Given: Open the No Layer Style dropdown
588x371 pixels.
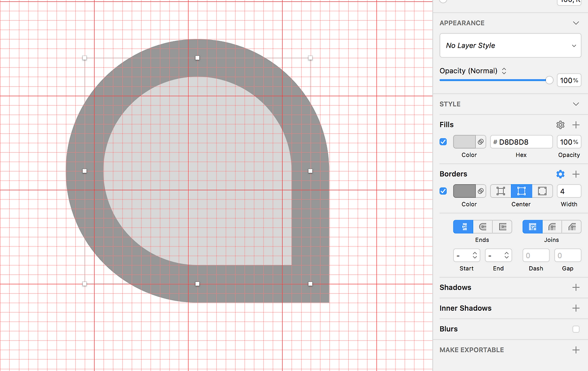Looking at the screenshot, I should [510, 46].
